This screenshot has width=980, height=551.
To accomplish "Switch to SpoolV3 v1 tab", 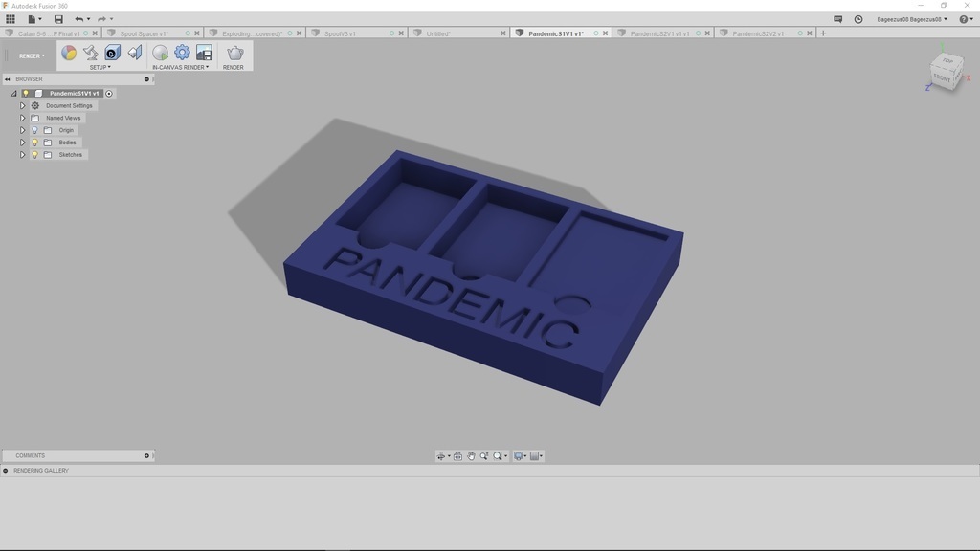I will tap(340, 33).
